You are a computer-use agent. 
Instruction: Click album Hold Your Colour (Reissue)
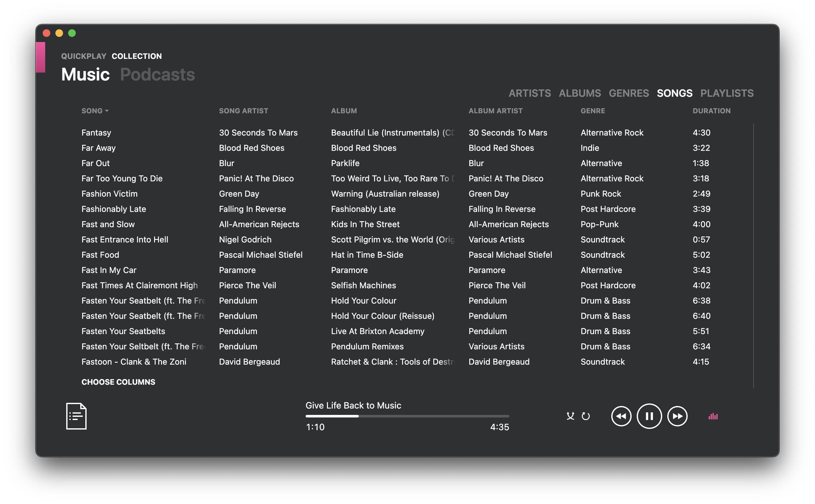[x=382, y=316]
